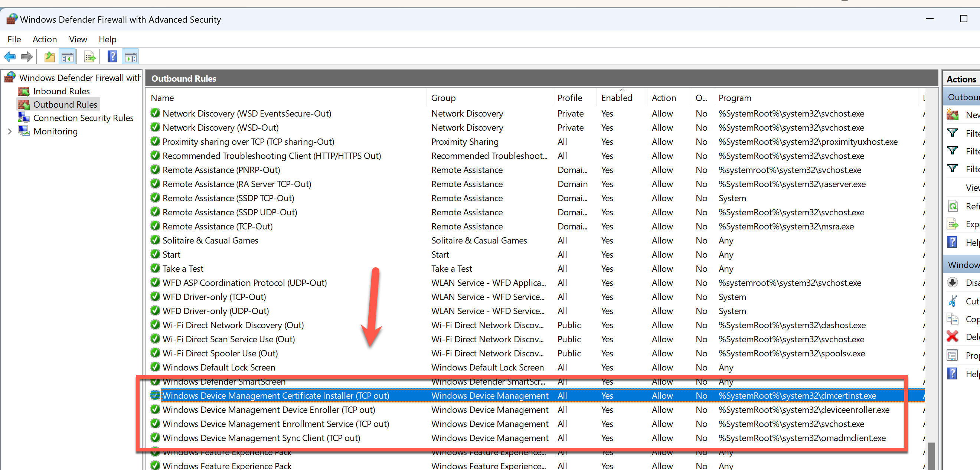Select Wi-Fi Direct Spooler Use (Out) rule
The width and height of the screenshot is (980, 470).
pos(536,353)
